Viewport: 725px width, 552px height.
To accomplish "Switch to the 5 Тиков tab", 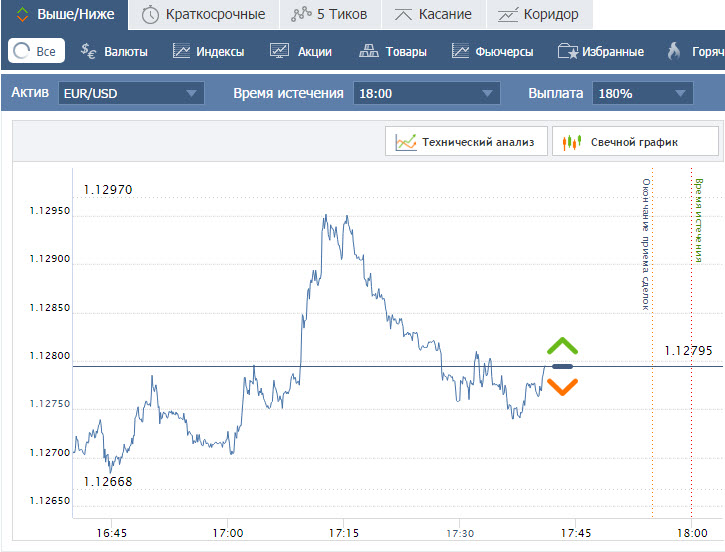I will point(330,14).
